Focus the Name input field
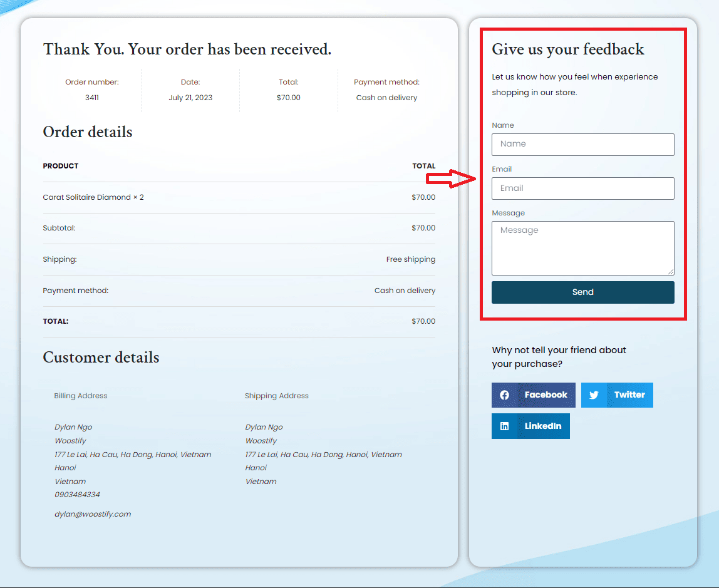The height and width of the screenshot is (588, 719). [x=583, y=145]
